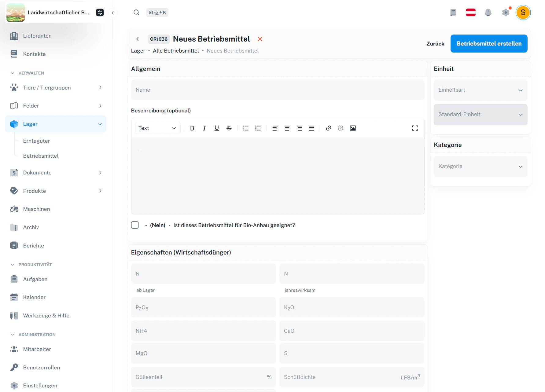Check the Bio-Anbau suitability checkbox
Image resolution: width=545 pixels, height=392 pixels.
(135, 225)
